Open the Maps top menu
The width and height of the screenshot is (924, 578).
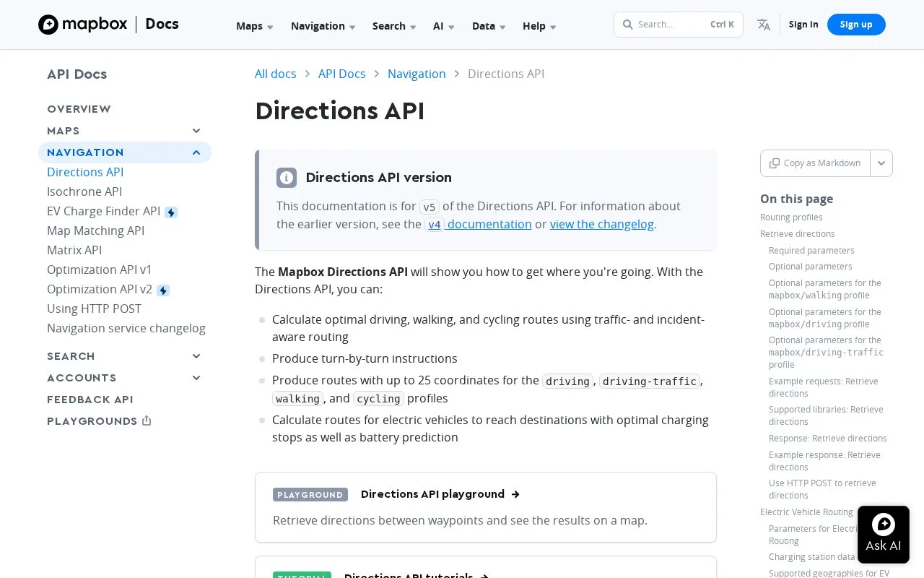point(254,26)
